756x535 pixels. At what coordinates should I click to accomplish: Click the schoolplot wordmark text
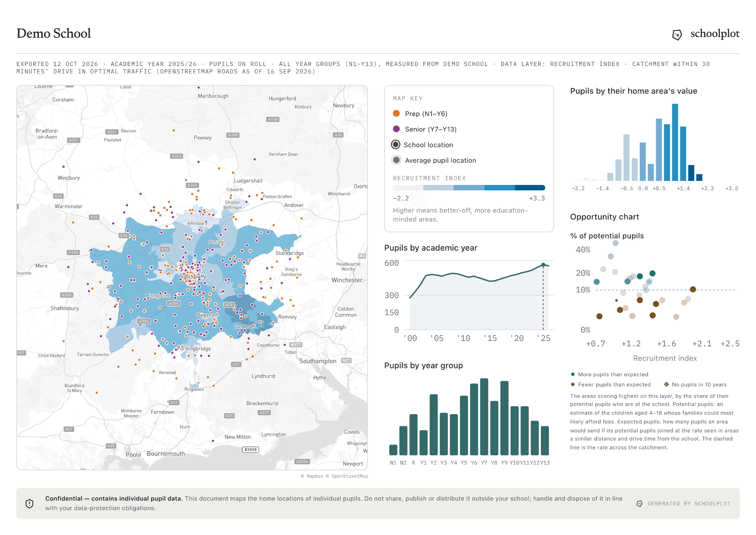click(715, 34)
